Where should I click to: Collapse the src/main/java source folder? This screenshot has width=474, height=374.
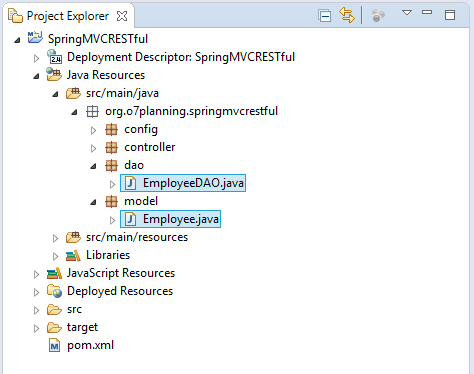coord(55,94)
